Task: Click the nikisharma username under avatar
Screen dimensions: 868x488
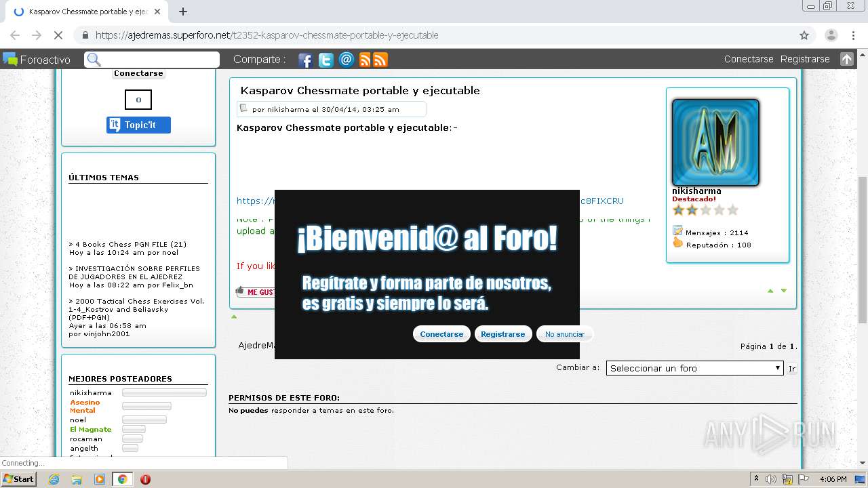Action: 696,190
